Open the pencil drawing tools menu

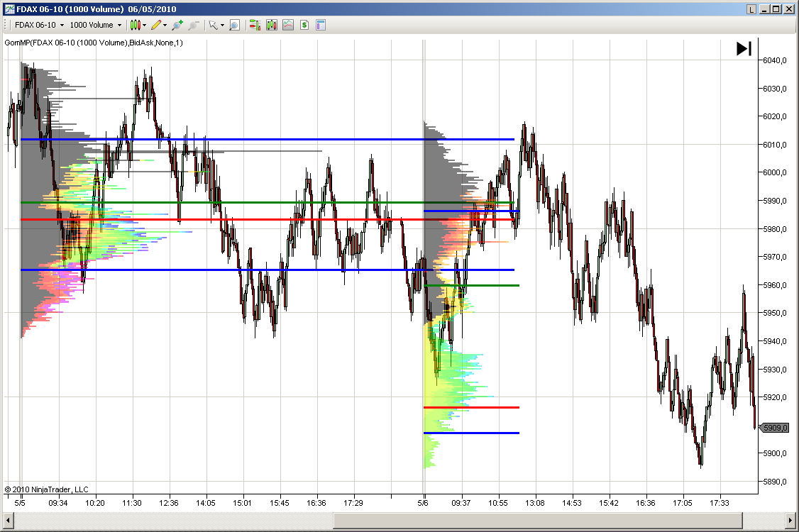tap(158, 25)
